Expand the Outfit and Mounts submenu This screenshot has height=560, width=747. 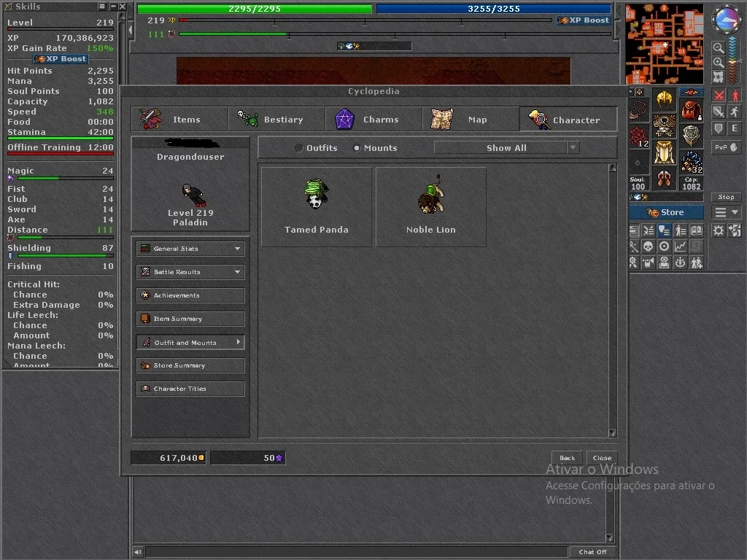[x=190, y=343]
